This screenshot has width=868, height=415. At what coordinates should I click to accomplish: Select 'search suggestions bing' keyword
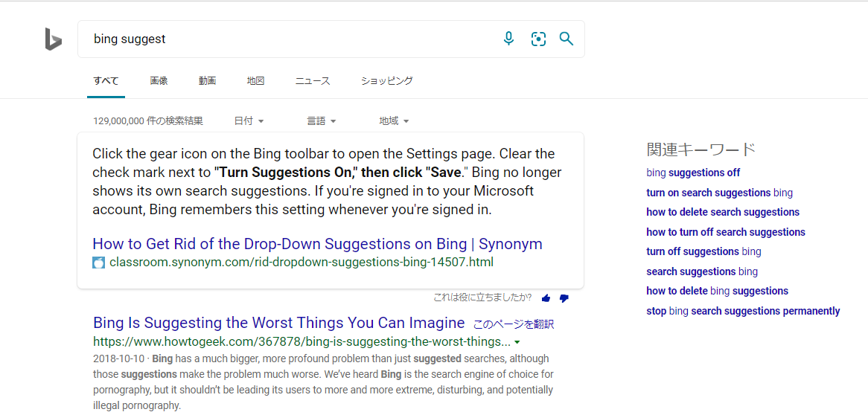pyautogui.click(x=702, y=271)
